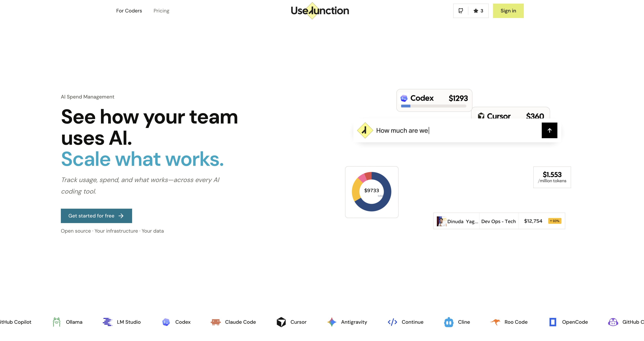Click the yellow Junction diamond icon in the prompt box
Image resolution: width=644 pixels, height=341 pixels.
365,130
